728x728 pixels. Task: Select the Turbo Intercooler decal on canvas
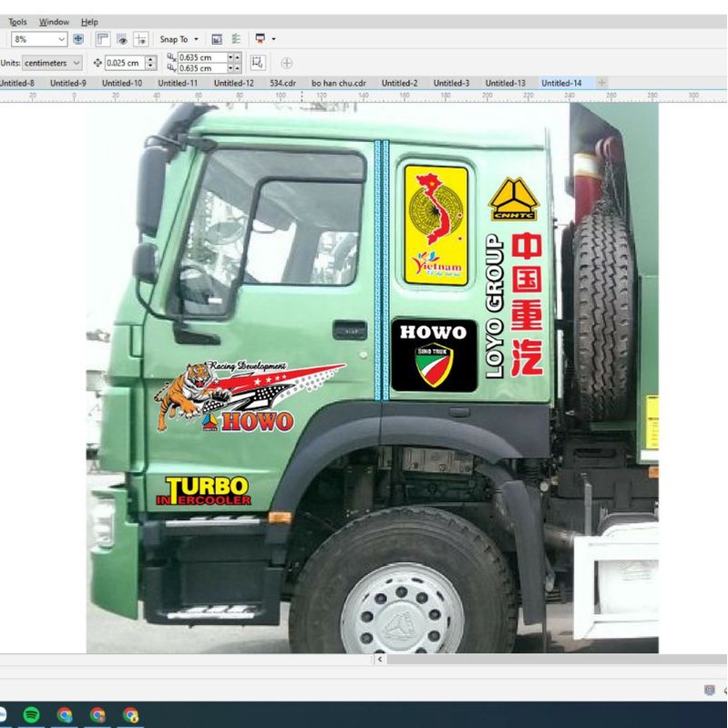pos(203,491)
